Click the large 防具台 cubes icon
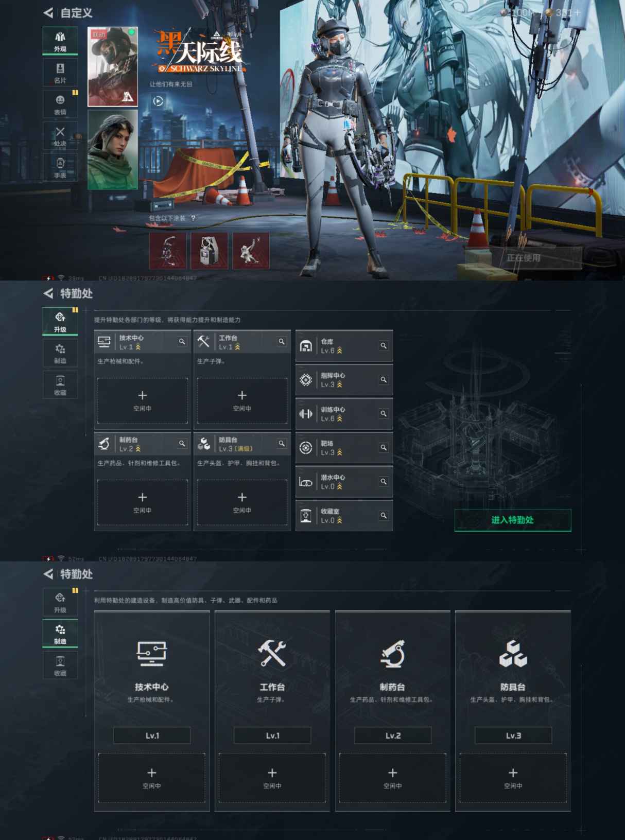The image size is (625, 840). click(x=513, y=654)
